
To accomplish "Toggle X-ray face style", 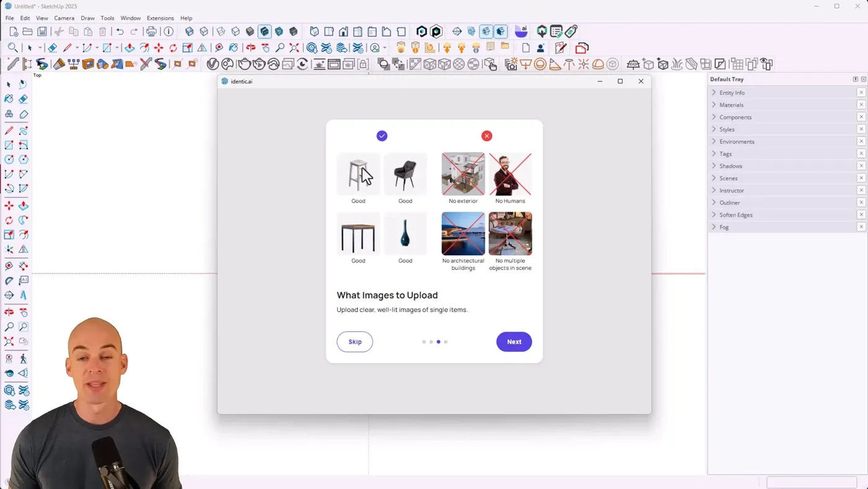I will click(x=190, y=32).
